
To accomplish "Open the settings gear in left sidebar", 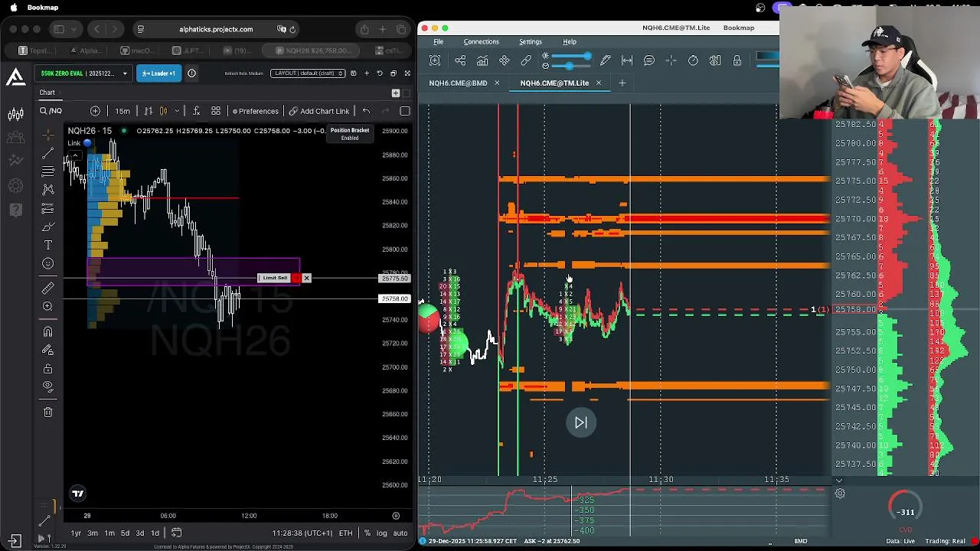I will coord(15,185).
